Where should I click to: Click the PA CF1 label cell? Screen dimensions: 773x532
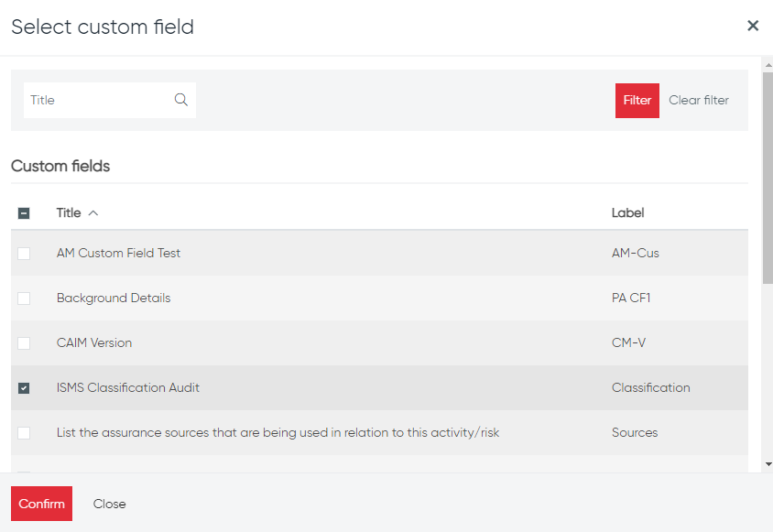pyautogui.click(x=630, y=298)
